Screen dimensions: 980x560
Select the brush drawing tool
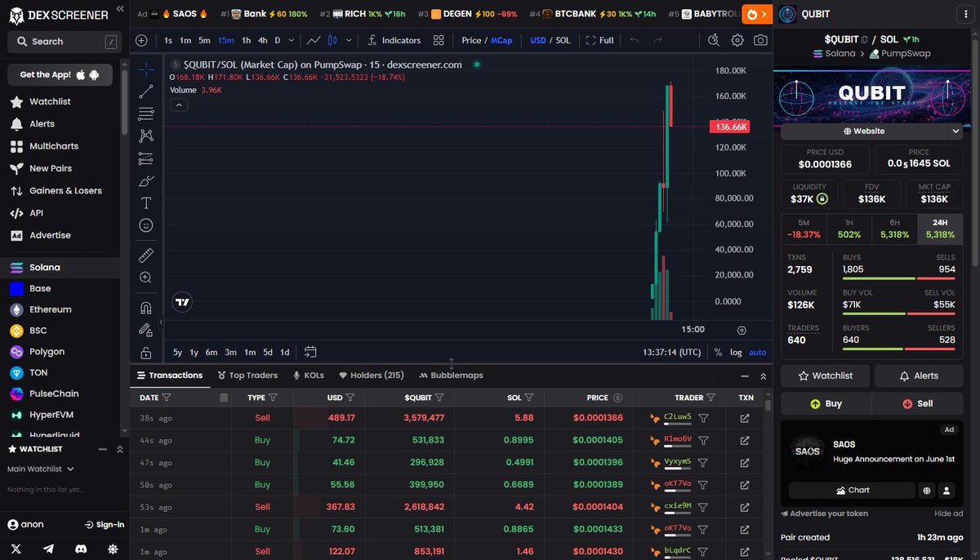146,180
